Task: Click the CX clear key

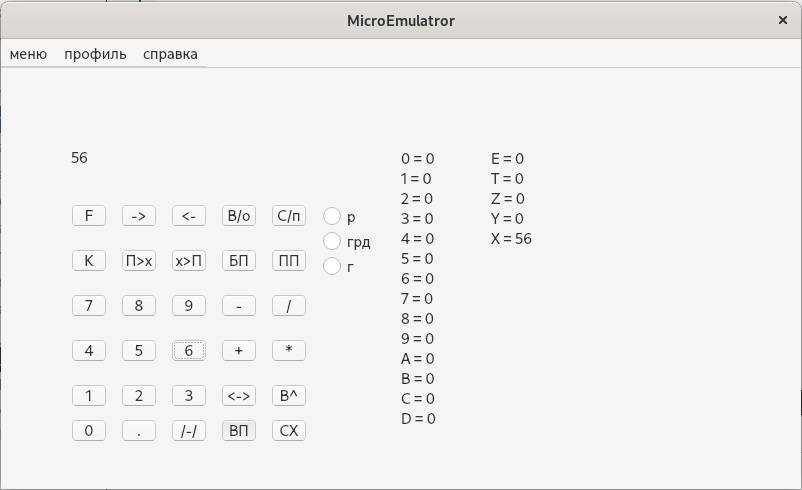Action: 289,431
